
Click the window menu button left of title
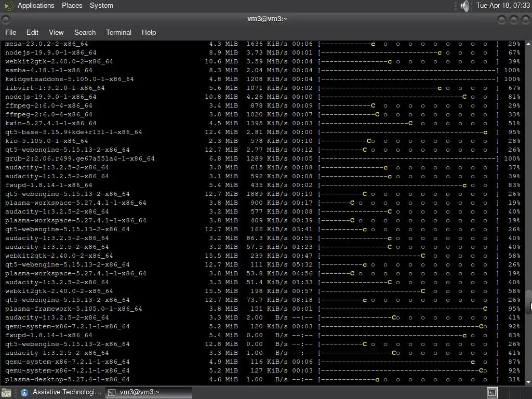pyautogui.click(x=5, y=20)
